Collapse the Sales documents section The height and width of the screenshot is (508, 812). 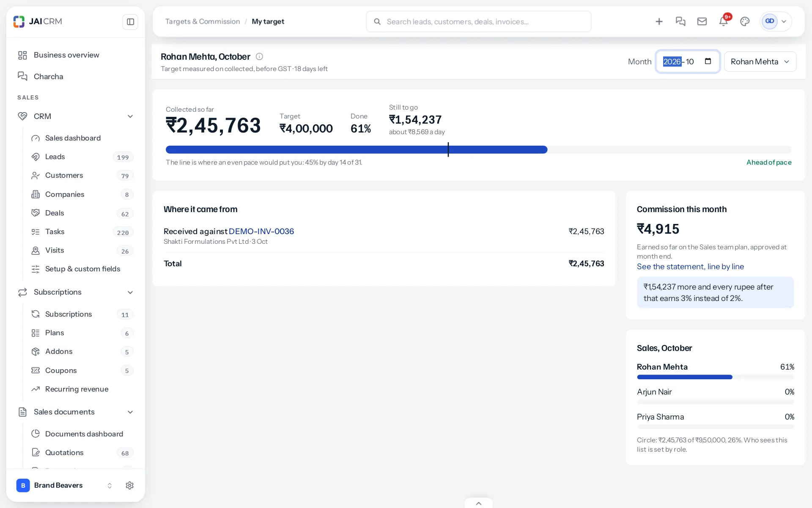pyautogui.click(x=130, y=412)
